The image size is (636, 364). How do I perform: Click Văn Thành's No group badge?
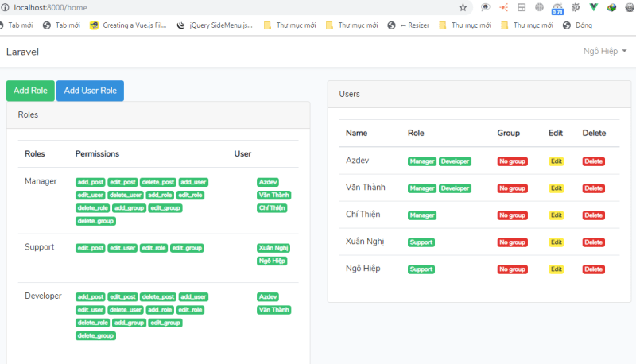point(512,188)
